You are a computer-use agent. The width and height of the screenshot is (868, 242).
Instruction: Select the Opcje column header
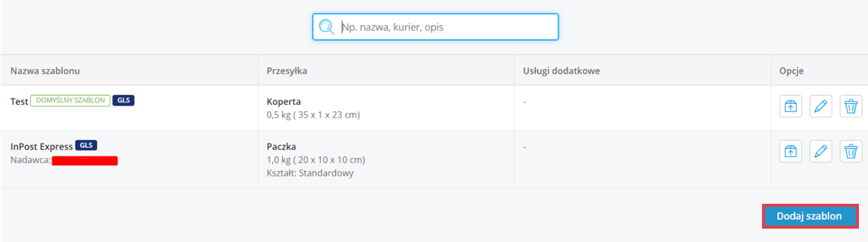click(791, 71)
